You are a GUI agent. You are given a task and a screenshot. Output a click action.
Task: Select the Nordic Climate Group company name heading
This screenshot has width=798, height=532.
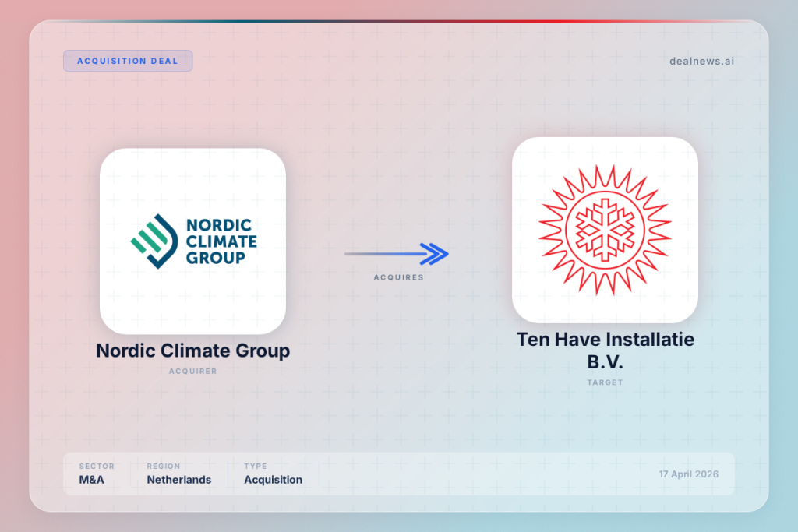coord(192,351)
